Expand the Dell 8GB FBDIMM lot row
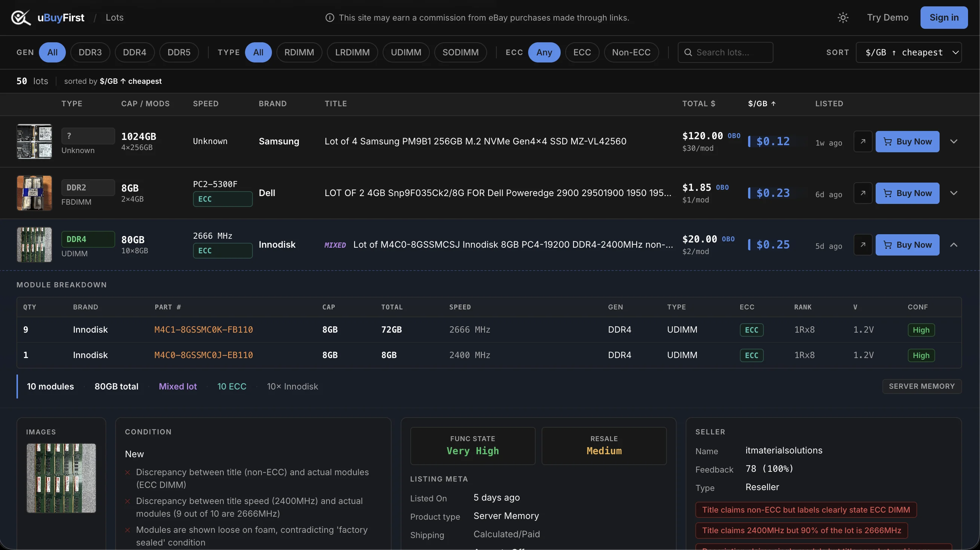The image size is (980, 550). pos(954,193)
